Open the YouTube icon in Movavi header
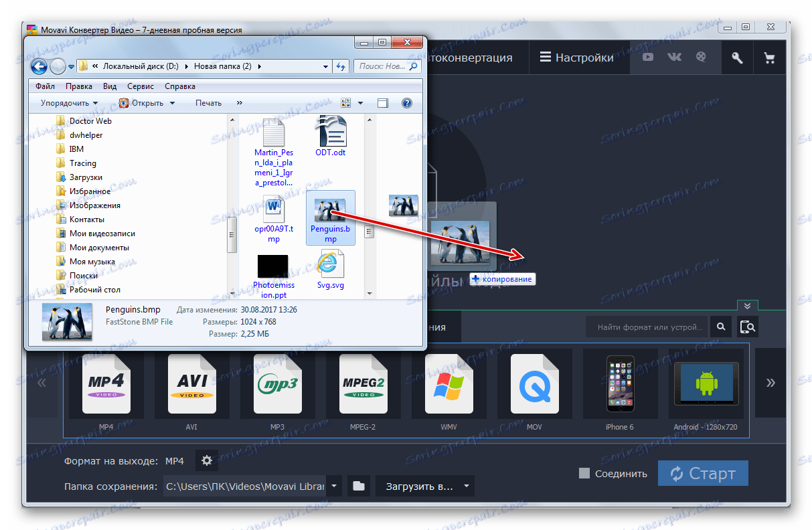This screenshot has width=812, height=530. point(647,58)
